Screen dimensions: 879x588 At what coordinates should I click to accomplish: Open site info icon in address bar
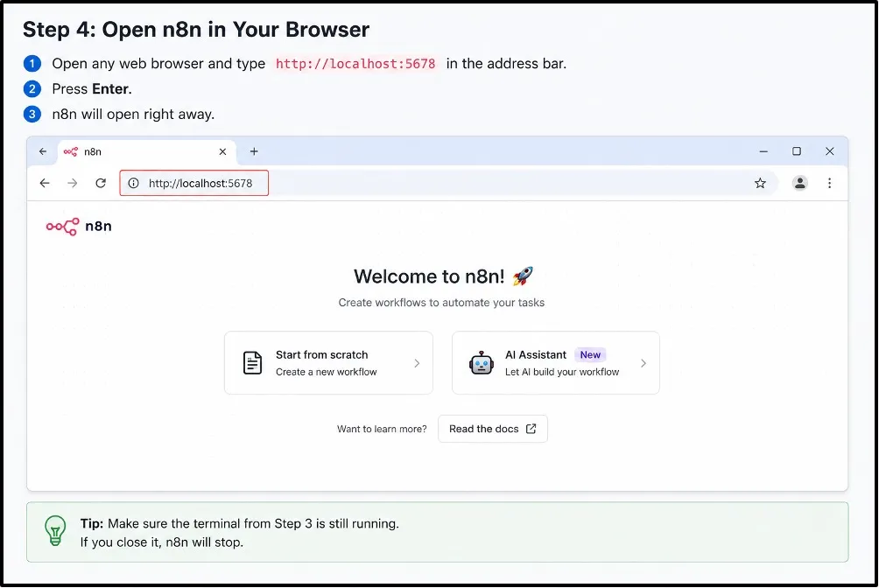coord(133,183)
